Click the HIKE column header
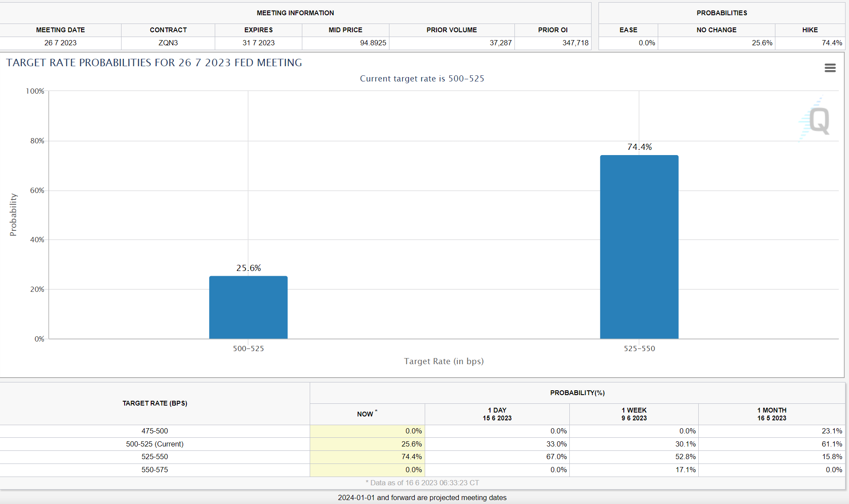This screenshot has width=849, height=504. (810, 30)
